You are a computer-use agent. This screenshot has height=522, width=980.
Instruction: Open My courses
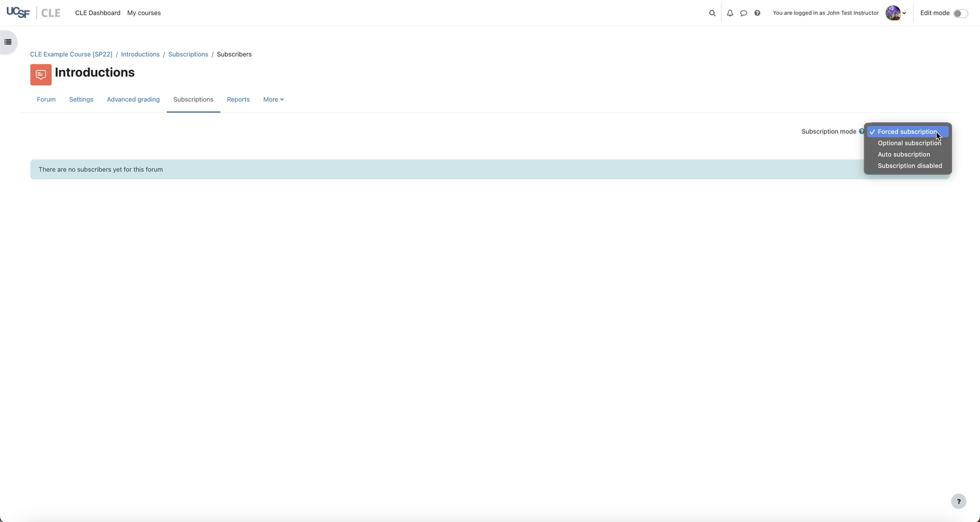[144, 13]
